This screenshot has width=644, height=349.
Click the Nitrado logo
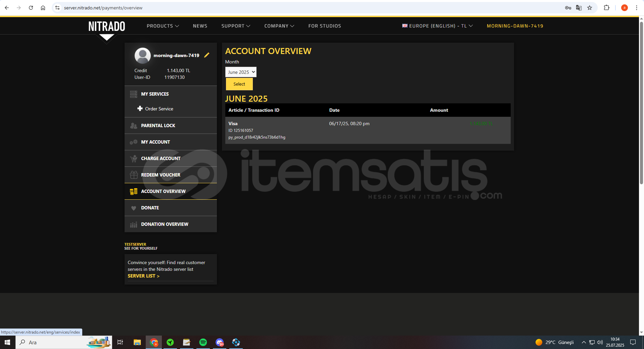click(x=107, y=26)
